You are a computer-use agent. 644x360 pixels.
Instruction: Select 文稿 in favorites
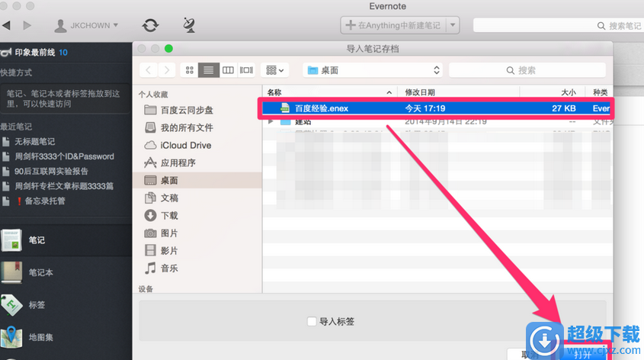(x=162, y=198)
